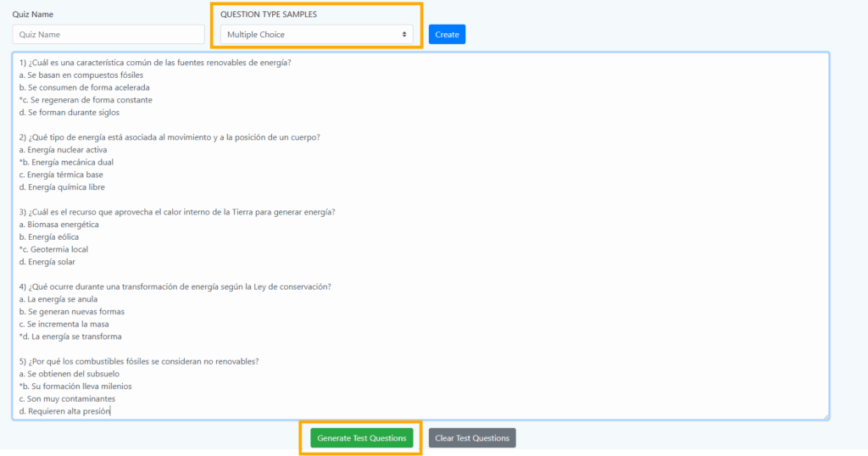868x456 pixels.
Task: Click the green Generate Test Questions button
Action: (362, 438)
